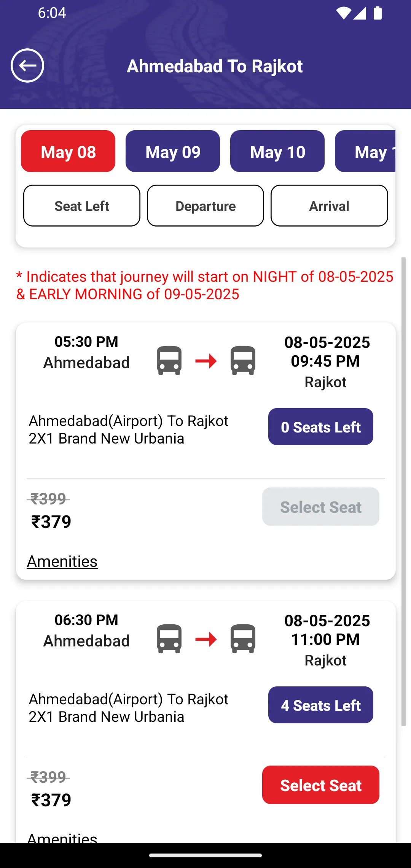Click arrival bus icon of 06:30 PM trip
The height and width of the screenshot is (868, 411).
coord(243,638)
